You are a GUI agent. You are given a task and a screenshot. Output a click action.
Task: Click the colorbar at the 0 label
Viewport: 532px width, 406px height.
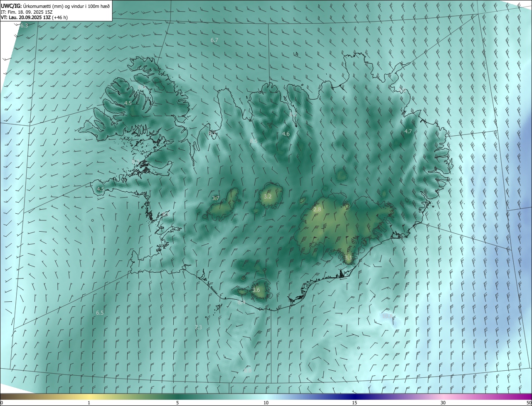(2, 403)
